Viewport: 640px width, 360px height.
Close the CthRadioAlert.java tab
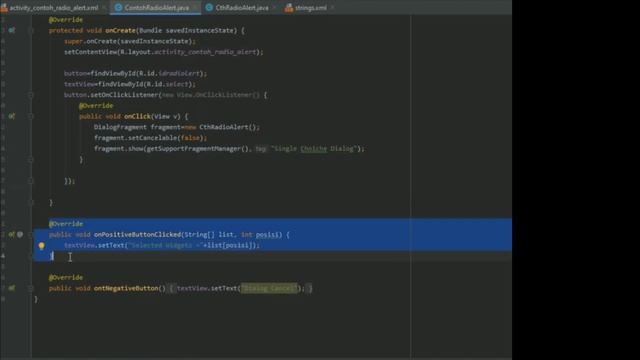click(274, 8)
